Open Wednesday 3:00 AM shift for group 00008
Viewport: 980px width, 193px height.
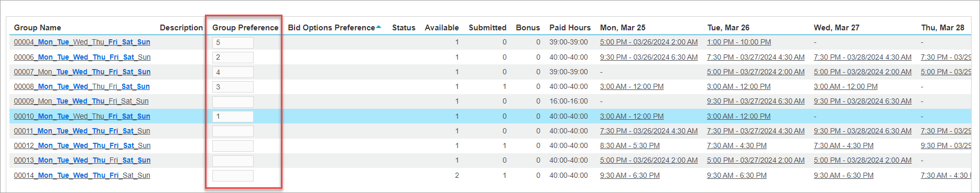click(845, 86)
